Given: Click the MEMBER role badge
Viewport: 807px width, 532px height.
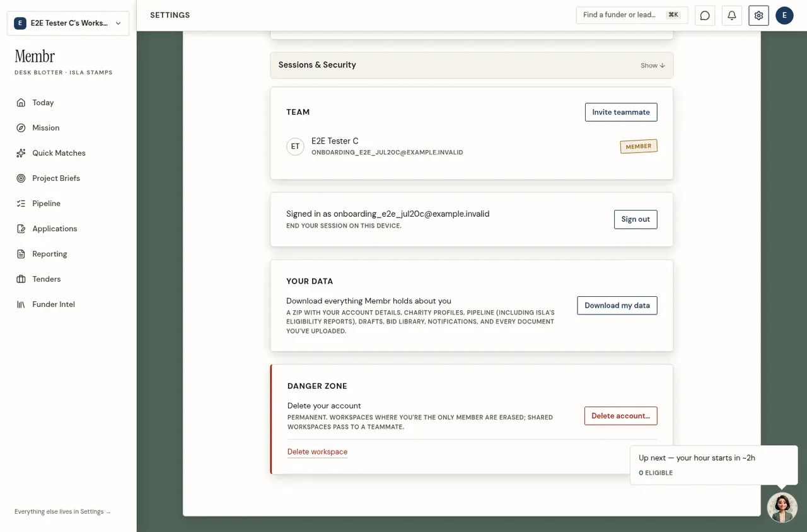Looking at the screenshot, I should 639,147.
